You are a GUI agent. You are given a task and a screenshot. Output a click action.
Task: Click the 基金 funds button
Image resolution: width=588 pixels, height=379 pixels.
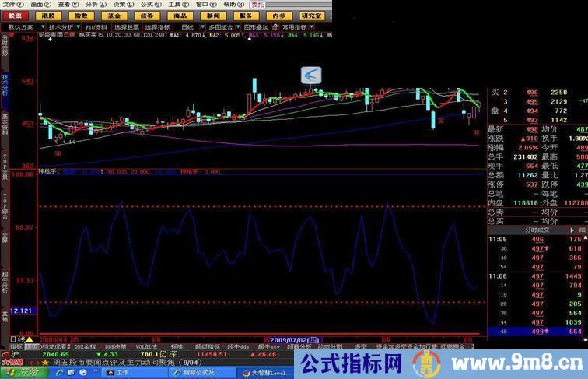click(114, 15)
